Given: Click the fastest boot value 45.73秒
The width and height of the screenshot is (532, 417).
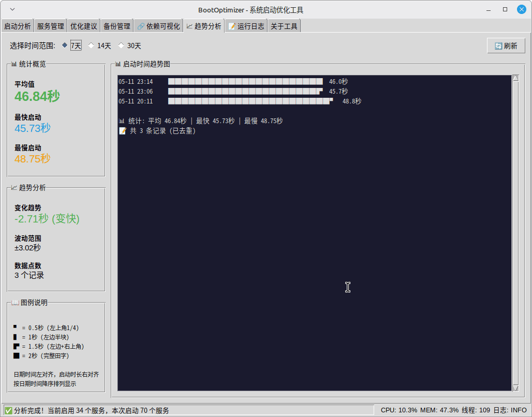Looking at the screenshot, I should 33,128.
